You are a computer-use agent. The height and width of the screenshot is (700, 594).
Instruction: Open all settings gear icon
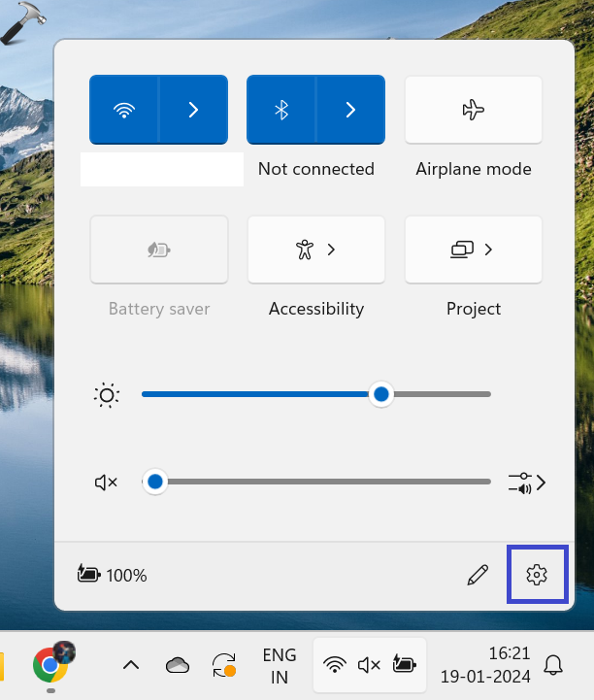(537, 575)
